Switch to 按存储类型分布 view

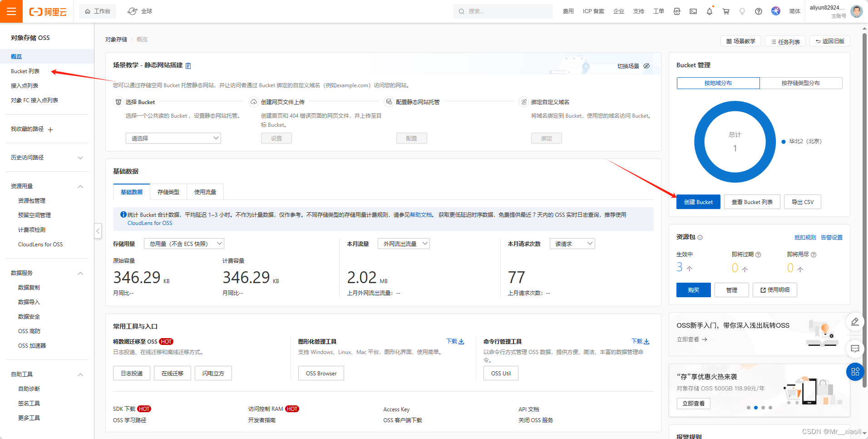pyautogui.click(x=801, y=83)
